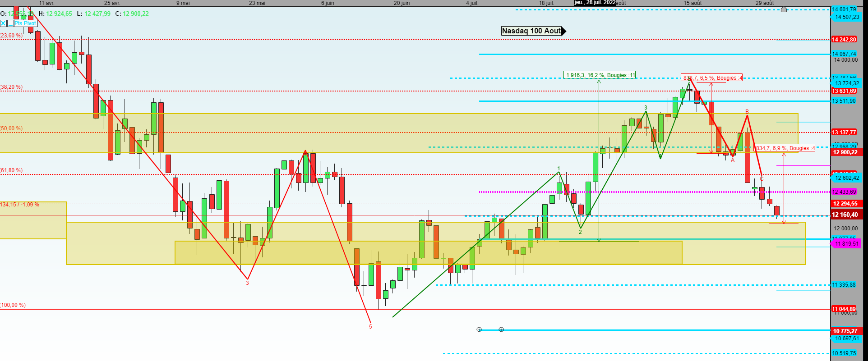Select the Pts Pivot indicator label
This screenshot has width=868, height=361.
(25, 23)
